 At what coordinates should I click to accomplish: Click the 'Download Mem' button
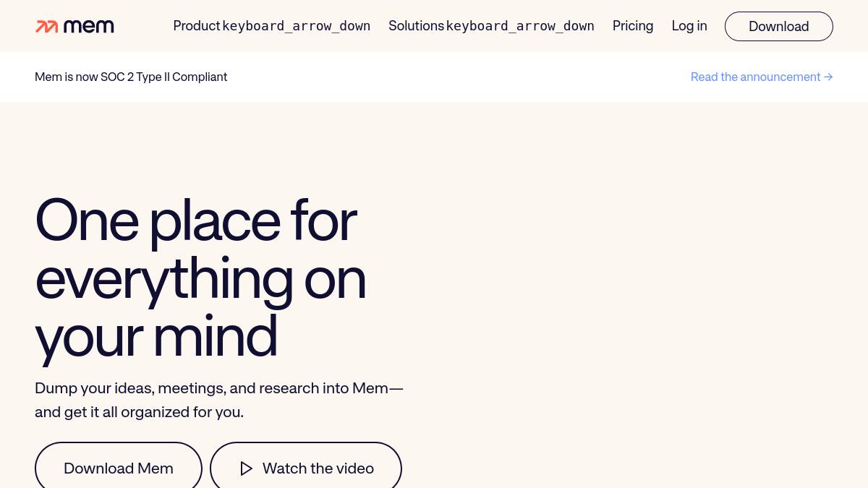119,468
